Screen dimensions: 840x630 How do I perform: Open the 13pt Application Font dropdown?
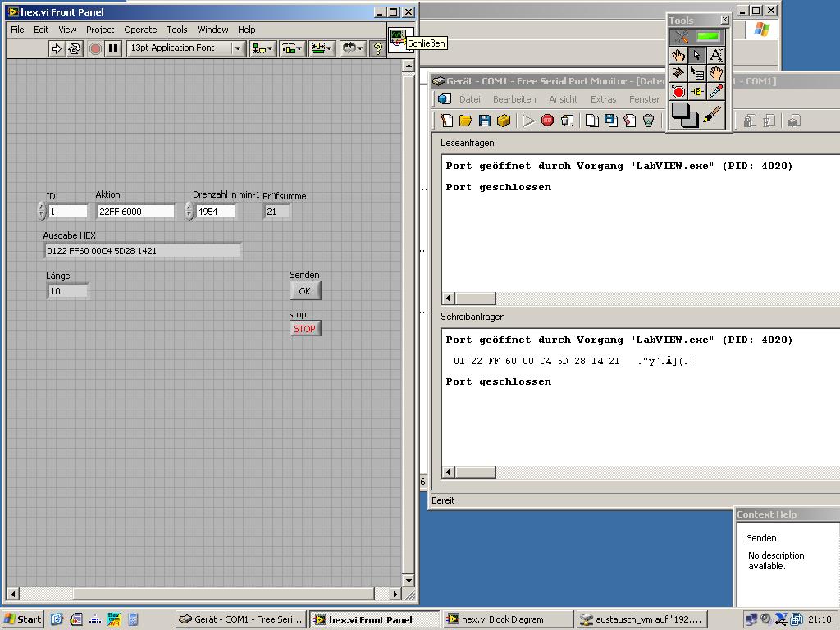(186, 48)
